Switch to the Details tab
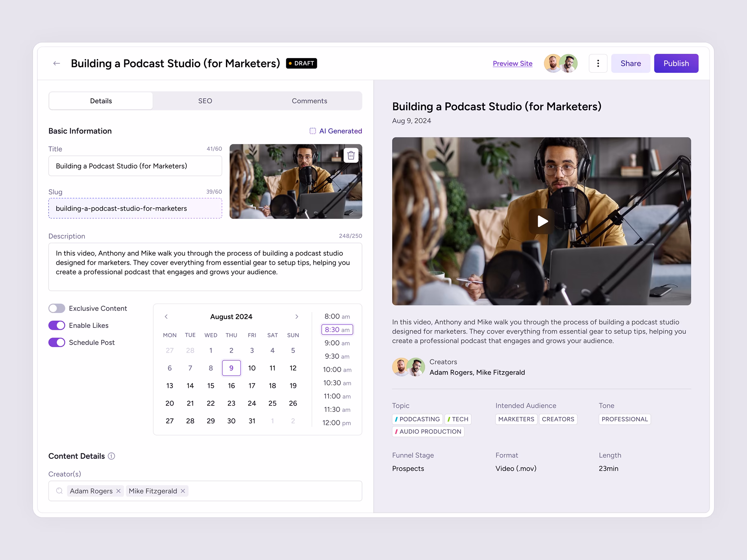 coord(101,101)
